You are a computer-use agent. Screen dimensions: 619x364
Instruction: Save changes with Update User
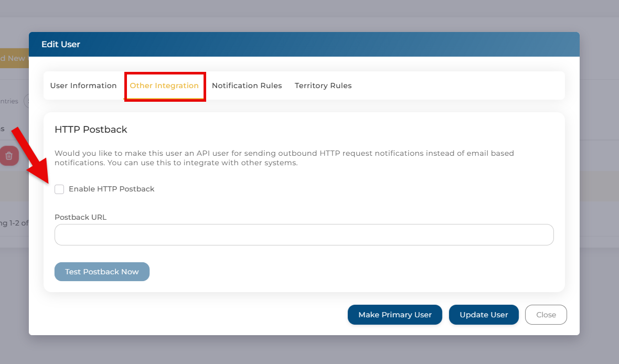click(484, 315)
